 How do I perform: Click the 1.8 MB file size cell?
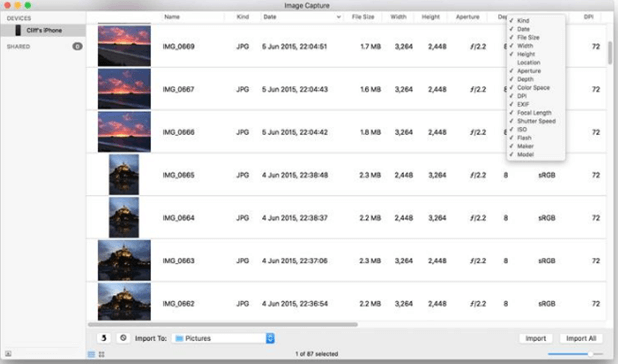370,132
